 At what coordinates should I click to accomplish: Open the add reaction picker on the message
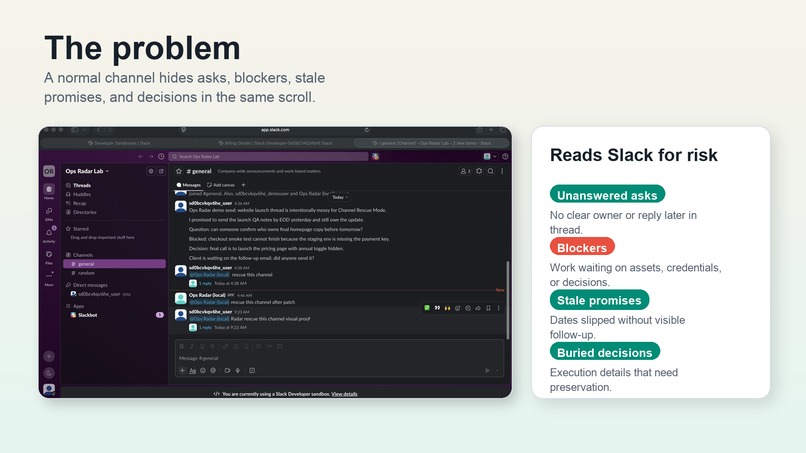coord(457,308)
